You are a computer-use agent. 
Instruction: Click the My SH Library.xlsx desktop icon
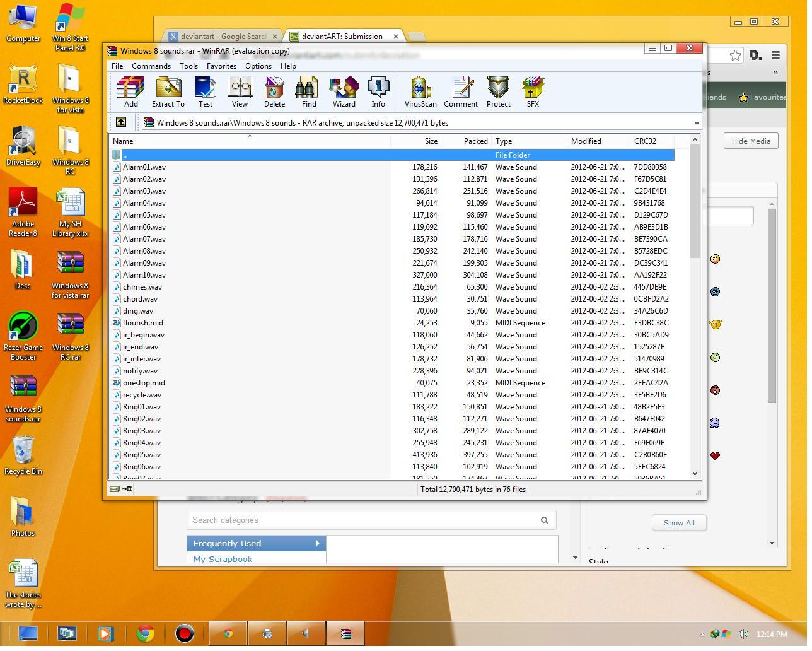(70, 213)
